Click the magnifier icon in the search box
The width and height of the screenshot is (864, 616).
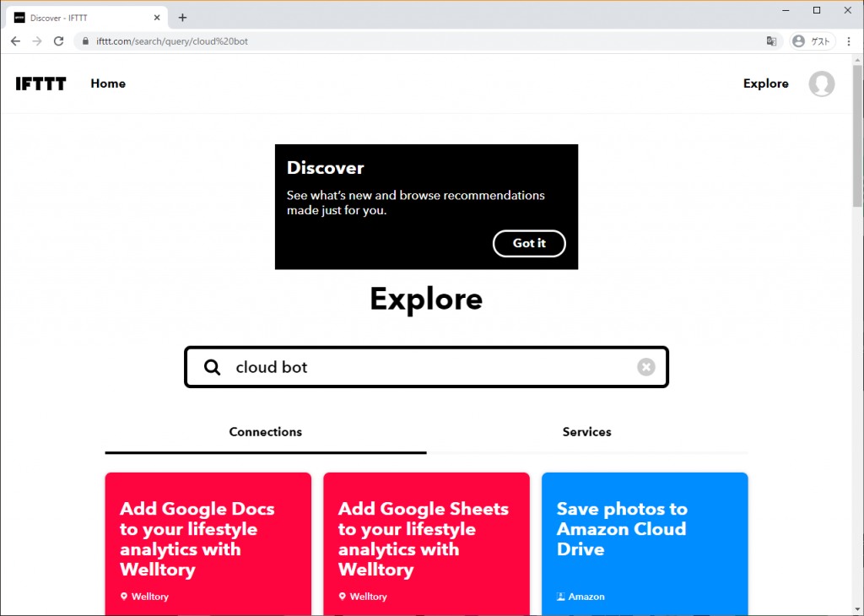tap(212, 367)
